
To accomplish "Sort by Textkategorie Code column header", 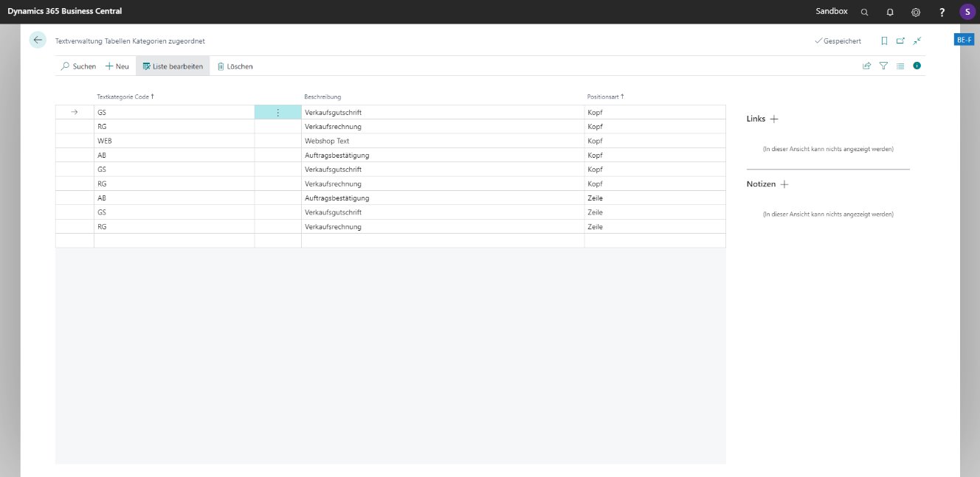I will [x=125, y=97].
